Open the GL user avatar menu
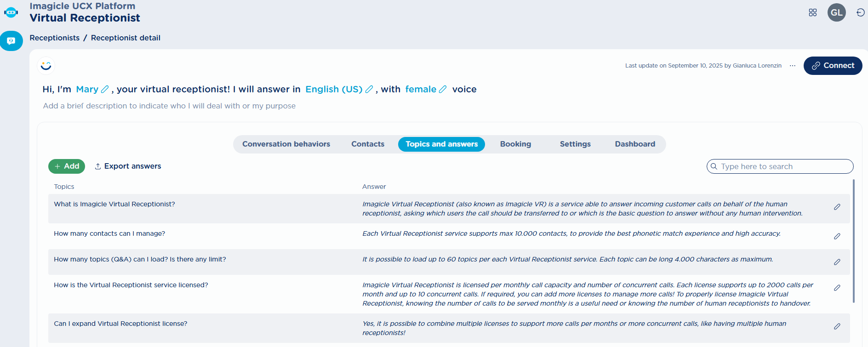This screenshot has width=868, height=347. click(836, 12)
